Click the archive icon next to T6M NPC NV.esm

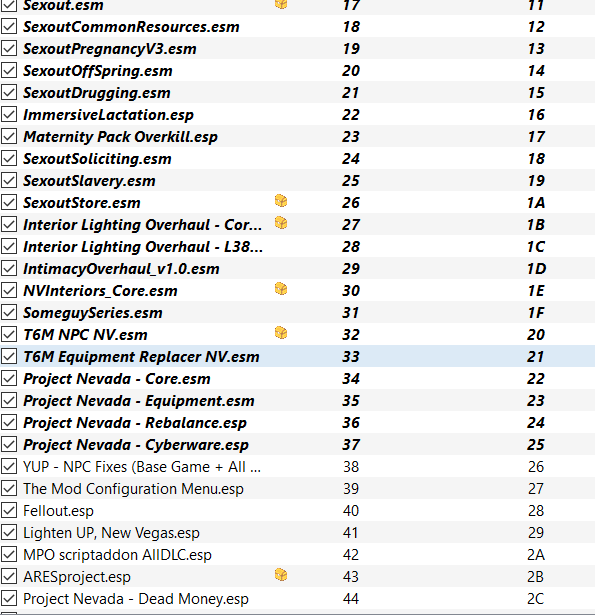281,333
